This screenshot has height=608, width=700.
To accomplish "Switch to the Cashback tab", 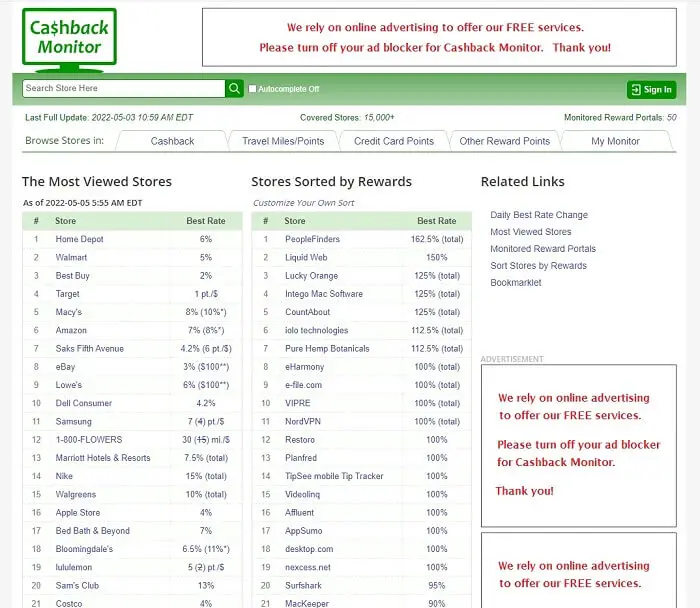I will [172, 141].
